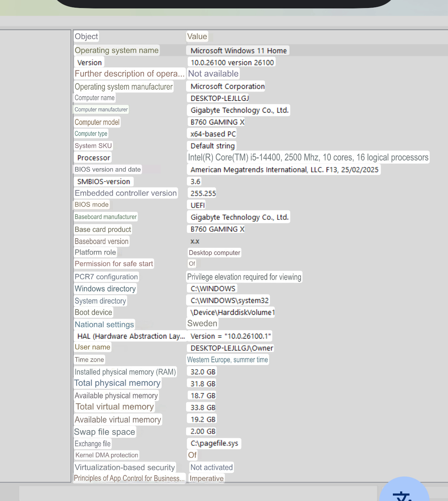
Task: Click the Windows directory label
Action: pos(105,288)
